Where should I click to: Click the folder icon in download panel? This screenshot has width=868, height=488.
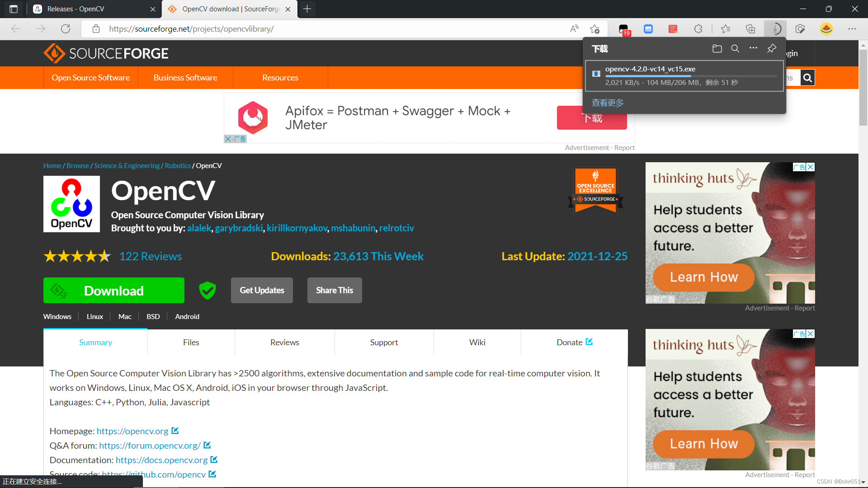717,49
